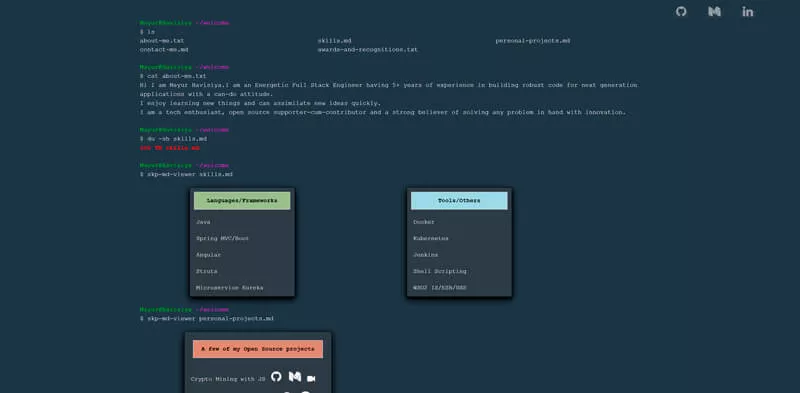
Task: Click the Tools/Others card header
Action: 459,201
